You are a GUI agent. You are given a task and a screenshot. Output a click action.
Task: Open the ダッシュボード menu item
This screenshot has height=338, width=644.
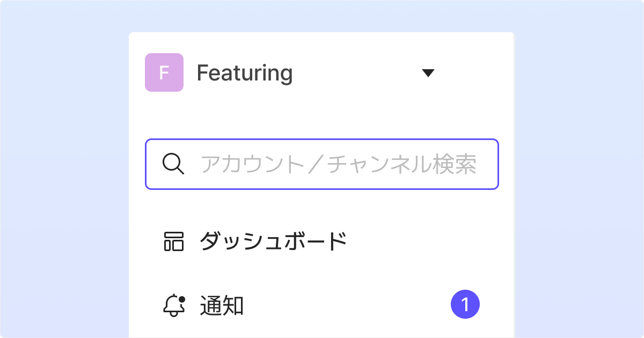tap(273, 242)
